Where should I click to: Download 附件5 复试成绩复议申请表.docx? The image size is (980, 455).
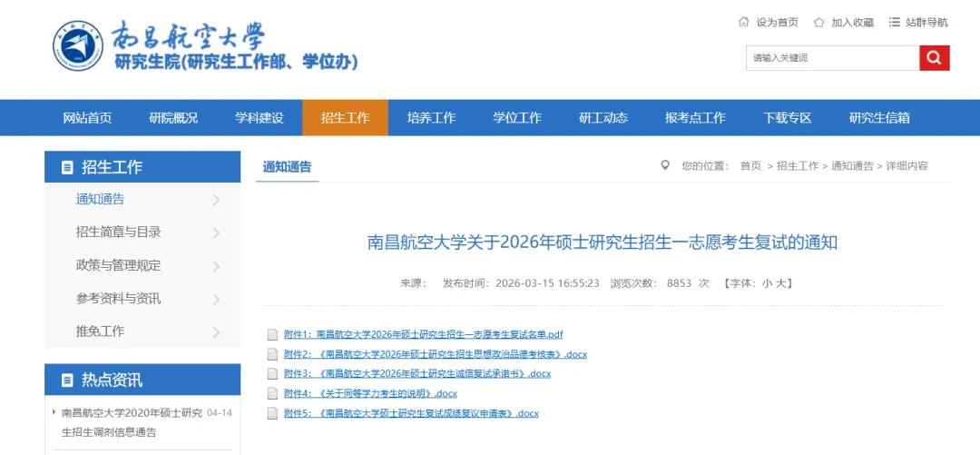click(411, 413)
